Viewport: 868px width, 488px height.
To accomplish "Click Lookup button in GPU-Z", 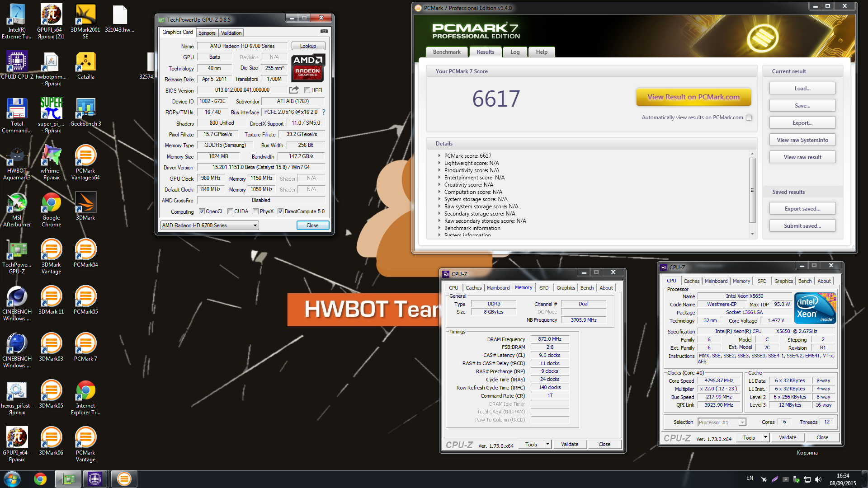I will (x=308, y=46).
